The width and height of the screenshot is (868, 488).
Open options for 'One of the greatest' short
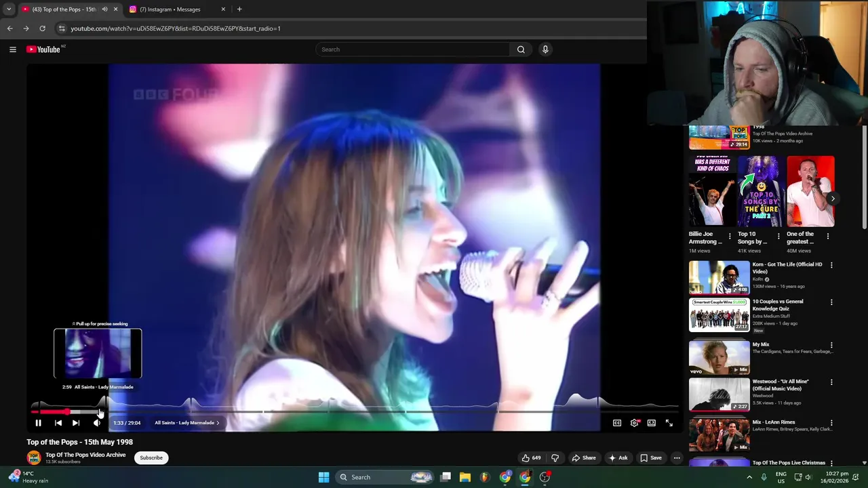point(828,237)
